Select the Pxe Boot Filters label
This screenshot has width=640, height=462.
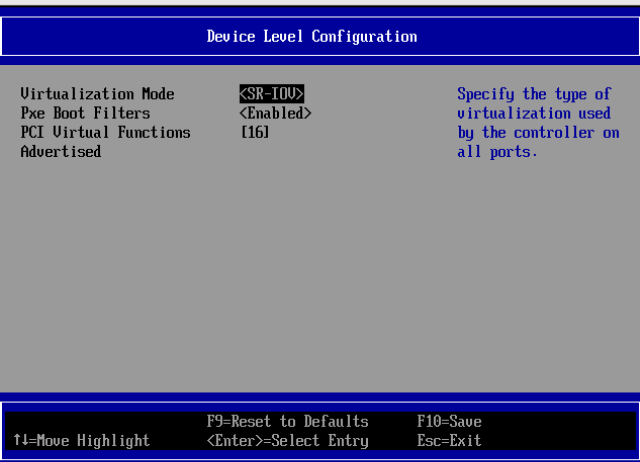click(85, 113)
